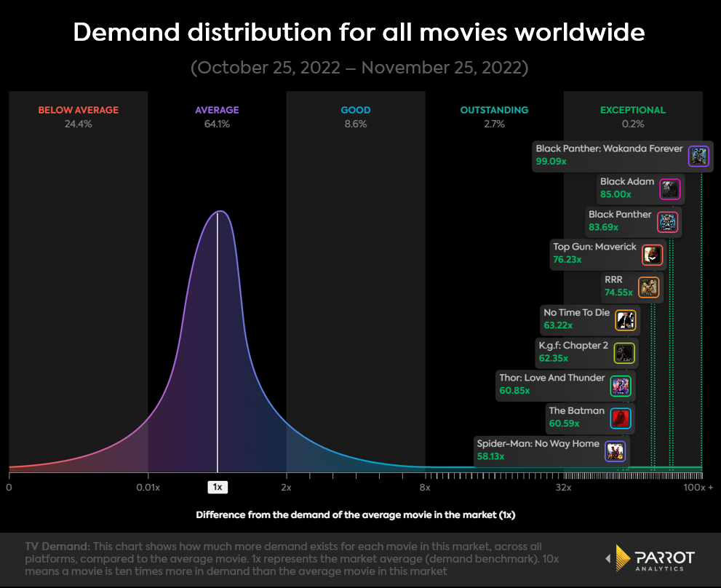Click the 60.59x demand value

tap(564, 424)
